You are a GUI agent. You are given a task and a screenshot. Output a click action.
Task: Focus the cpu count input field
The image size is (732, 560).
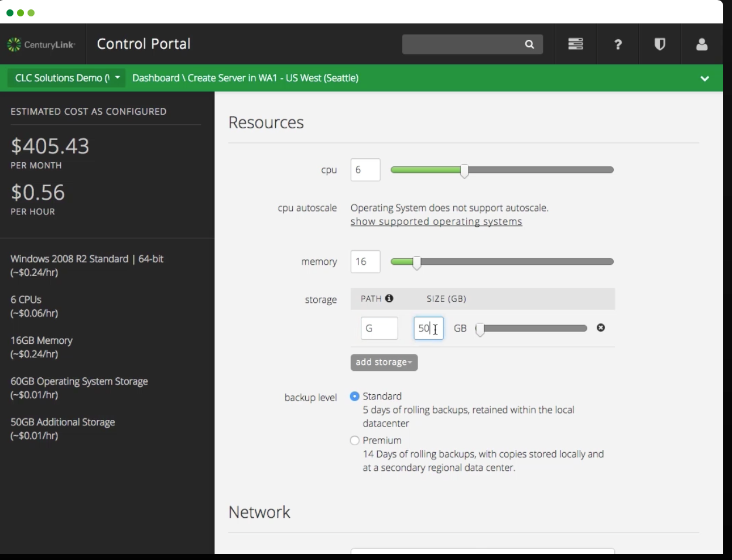365,170
